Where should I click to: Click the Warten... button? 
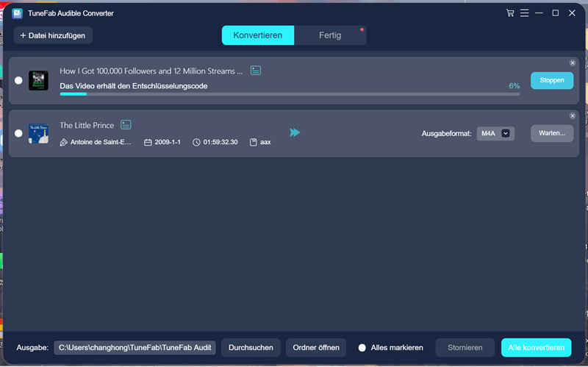click(x=552, y=133)
